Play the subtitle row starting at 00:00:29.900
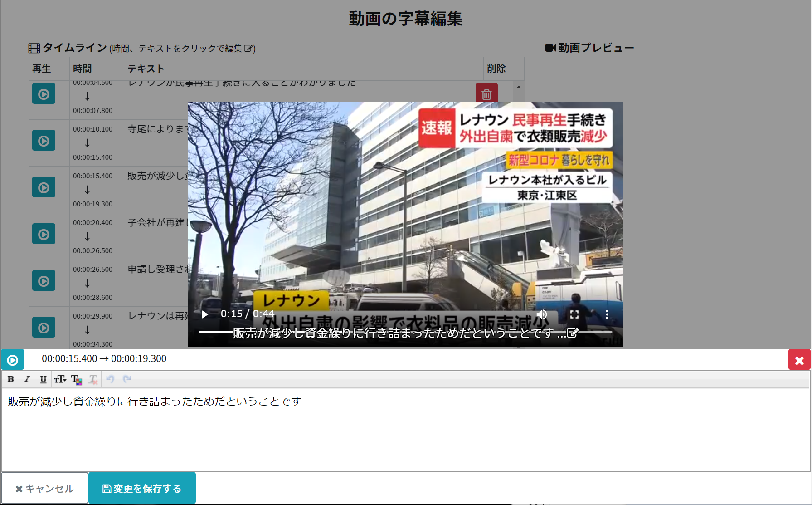Screen dimensions: 812x505 point(44,328)
